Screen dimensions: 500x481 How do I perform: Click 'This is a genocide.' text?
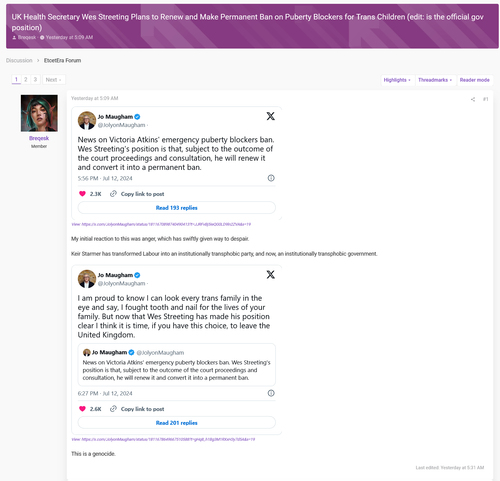(x=93, y=454)
